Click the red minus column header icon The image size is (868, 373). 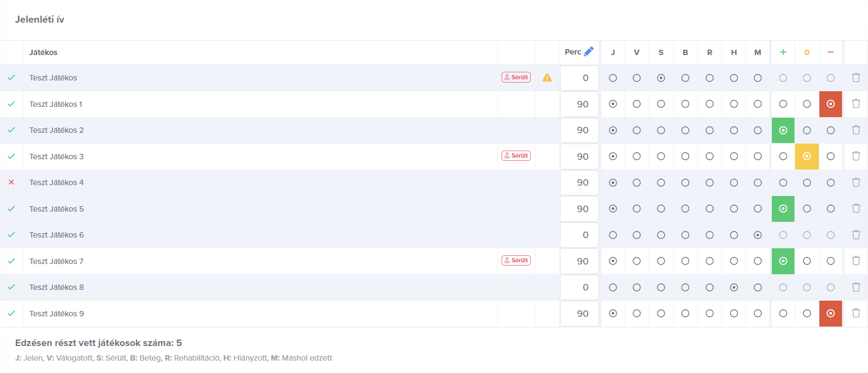(831, 52)
